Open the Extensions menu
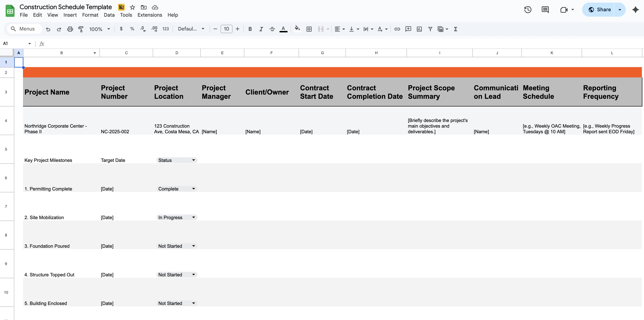Image resolution: width=644 pixels, height=320 pixels. click(x=149, y=15)
